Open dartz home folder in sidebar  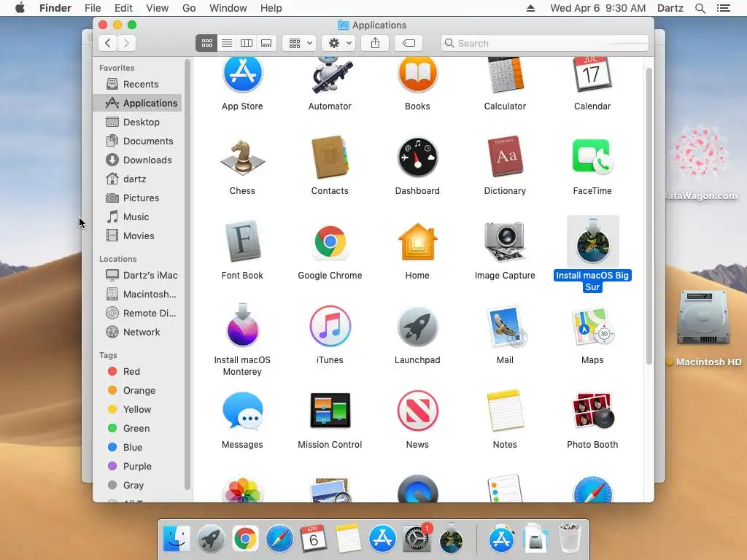pyautogui.click(x=137, y=179)
